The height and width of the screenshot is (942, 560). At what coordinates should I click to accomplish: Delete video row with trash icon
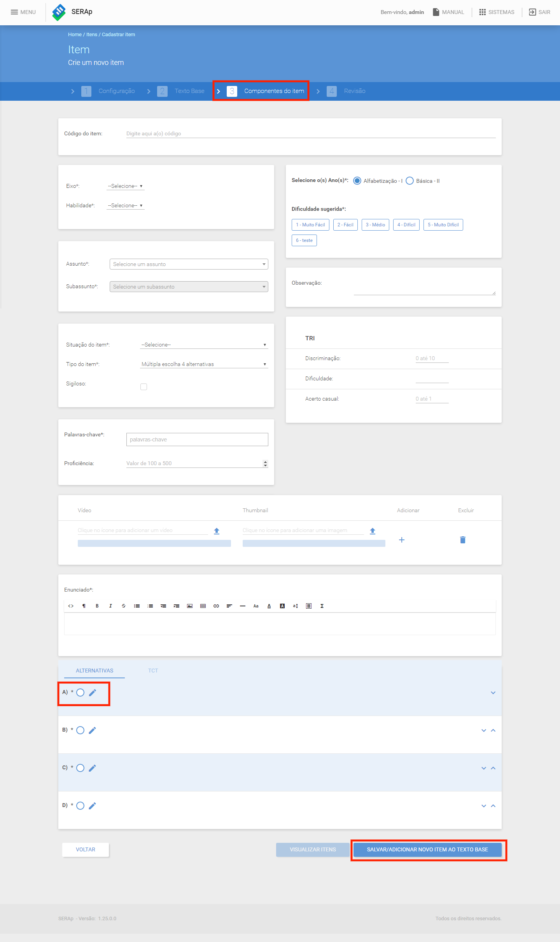[463, 540]
